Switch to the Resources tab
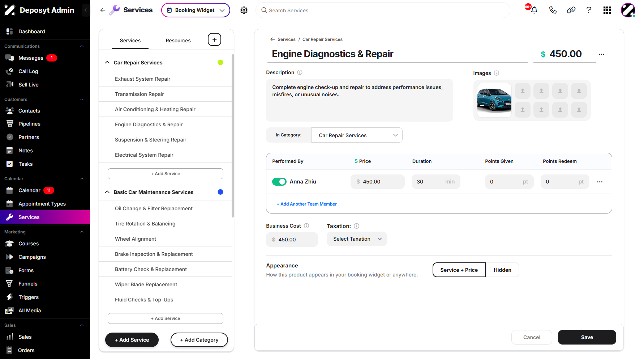 pyautogui.click(x=178, y=41)
